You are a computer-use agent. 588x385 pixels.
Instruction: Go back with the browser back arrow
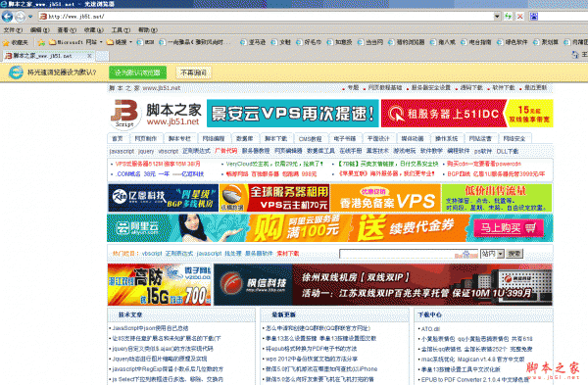click(7, 17)
